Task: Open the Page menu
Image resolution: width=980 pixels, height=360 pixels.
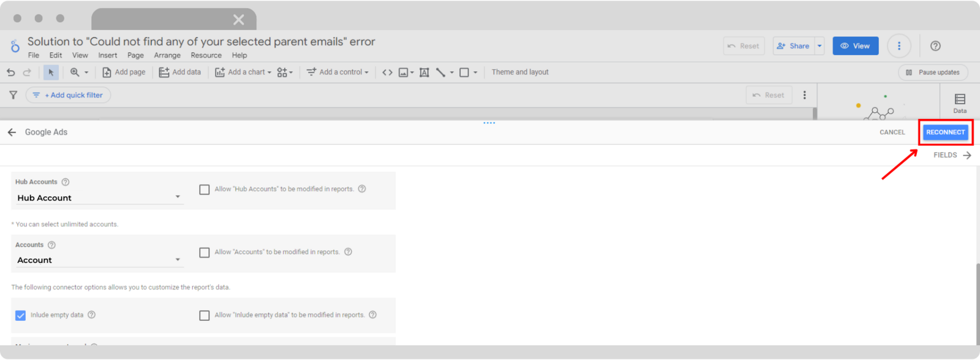Action: pos(135,55)
